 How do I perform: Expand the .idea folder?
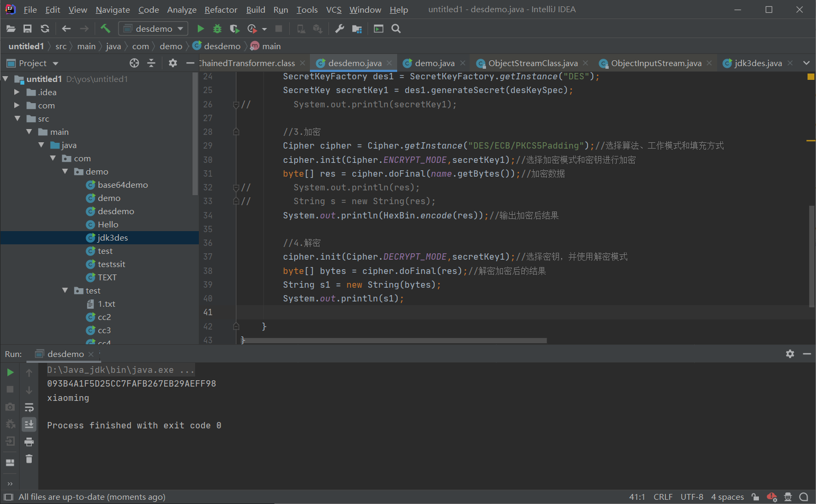tap(17, 92)
